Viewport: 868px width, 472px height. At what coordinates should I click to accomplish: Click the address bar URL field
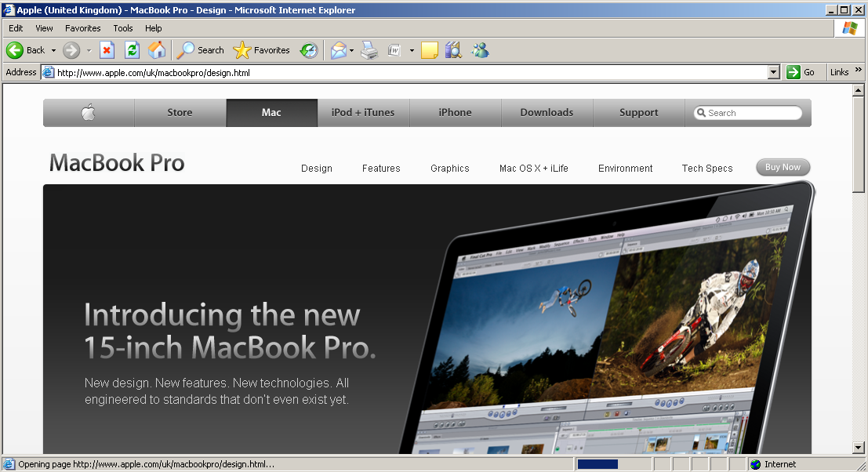(x=409, y=72)
